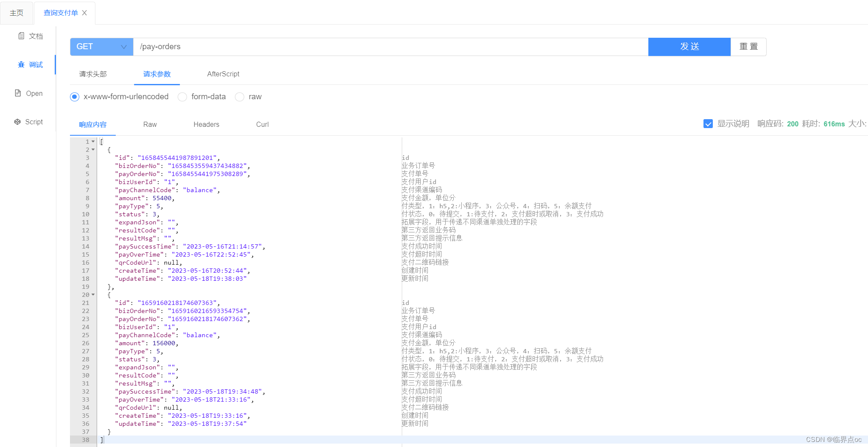Click the id value "1658455441987891201"
Image resolution: width=868 pixels, height=447 pixels.
click(x=177, y=158)
